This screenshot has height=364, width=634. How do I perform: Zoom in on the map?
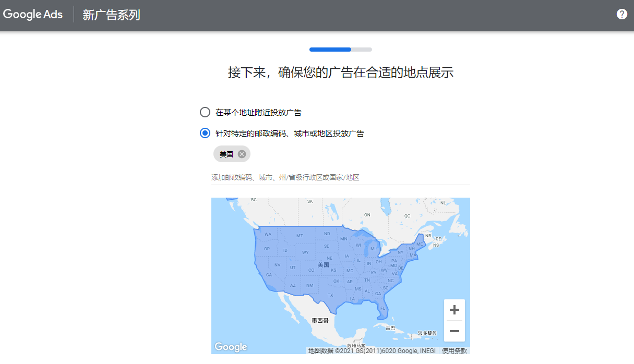click(454, 310)
